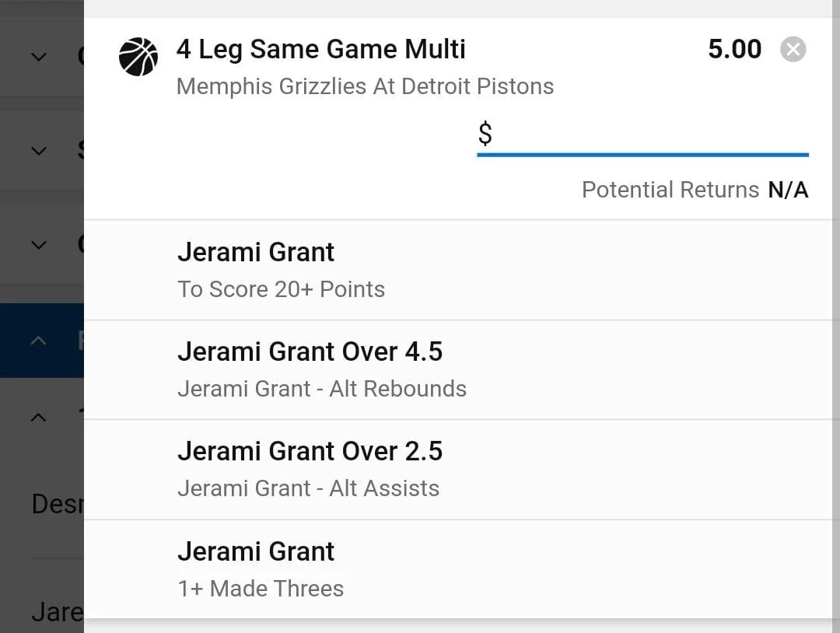The height and width of the screenshot is (633, 840).
Task: Open Memphis Grizzlies At Detroit Pistons match
Action: (365, 86)
